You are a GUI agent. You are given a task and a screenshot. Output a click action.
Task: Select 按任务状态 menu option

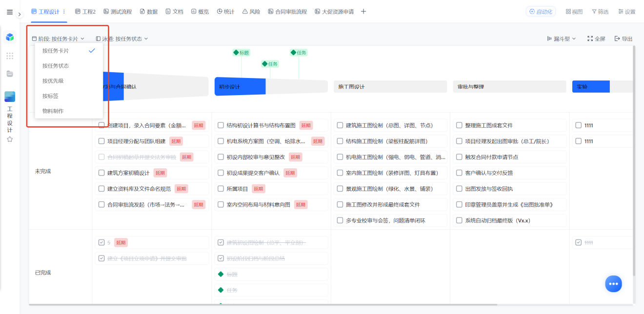tap(69, 65)
